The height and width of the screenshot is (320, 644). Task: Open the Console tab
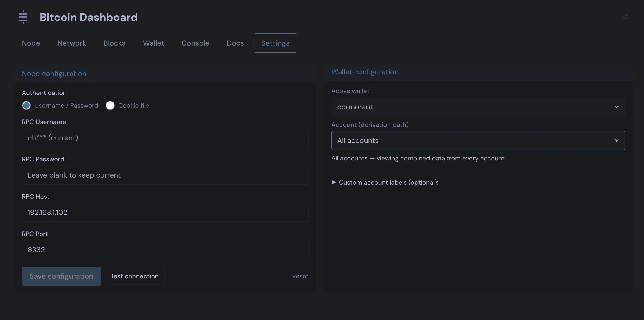[x=195, y=43]
